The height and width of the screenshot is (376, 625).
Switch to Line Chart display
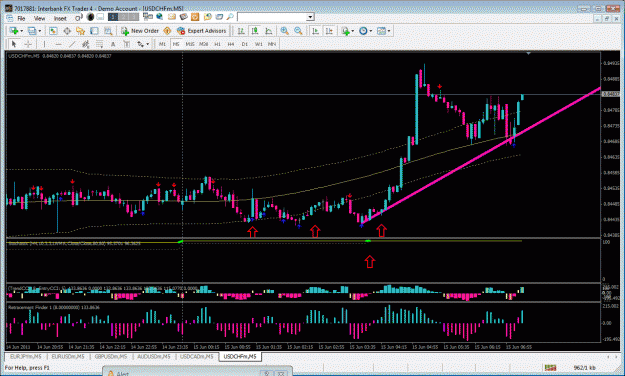point(269,31)
